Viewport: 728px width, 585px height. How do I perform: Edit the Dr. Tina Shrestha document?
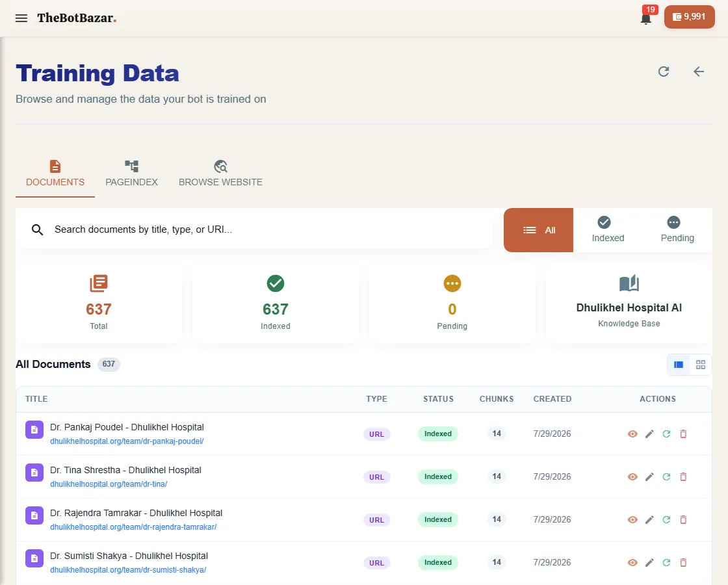click(x=649, y=477)
